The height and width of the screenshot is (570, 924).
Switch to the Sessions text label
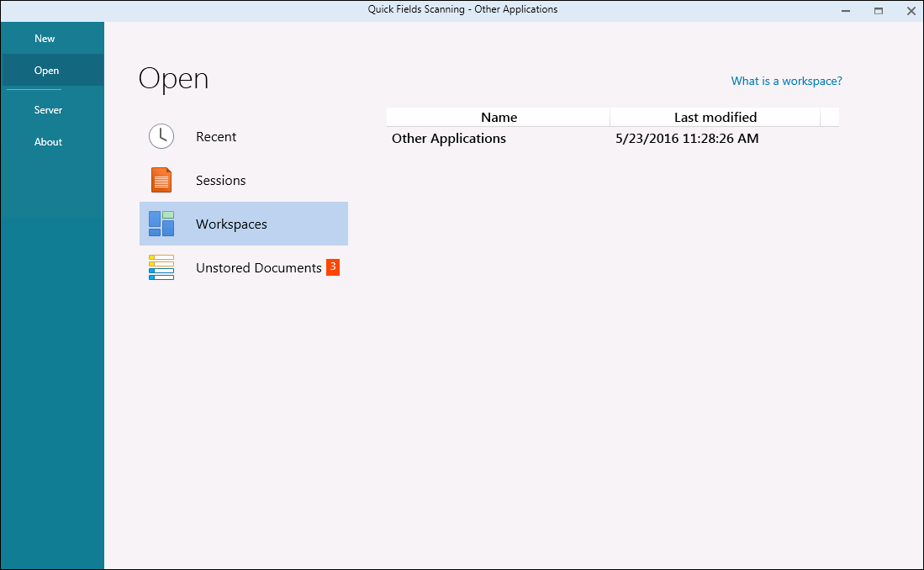click(220, 181)
